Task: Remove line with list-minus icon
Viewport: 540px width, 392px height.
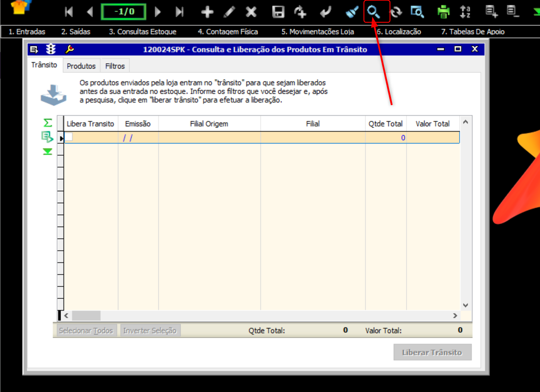Action: point(513,11)
